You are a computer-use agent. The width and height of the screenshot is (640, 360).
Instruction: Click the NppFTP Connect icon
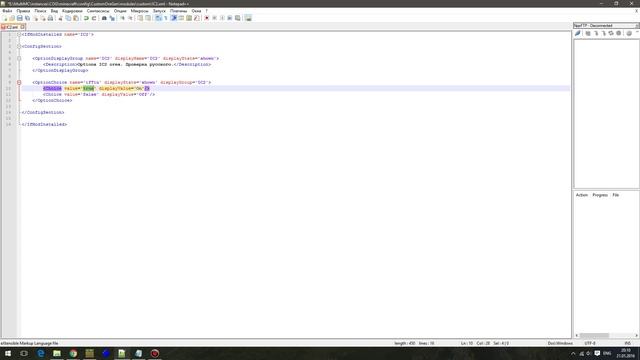tap(578, 33)
